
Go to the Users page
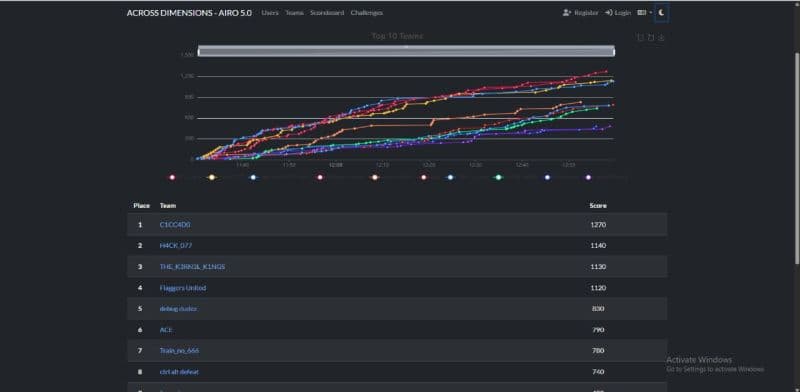click(x=270, y=13)
